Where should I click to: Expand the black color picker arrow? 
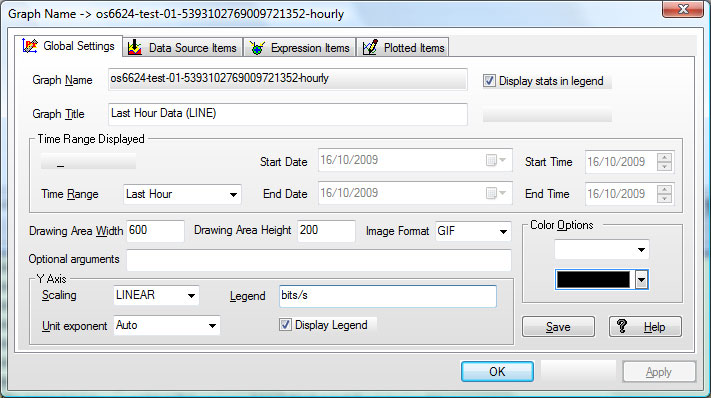click(x=641, y=280)
